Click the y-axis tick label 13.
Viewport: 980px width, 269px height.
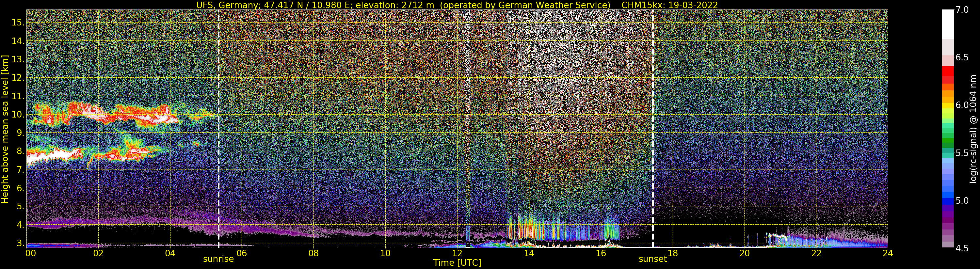coord(18,59)
